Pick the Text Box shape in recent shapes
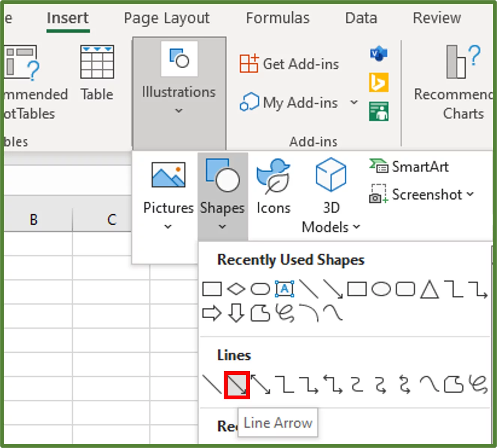497x448 pixels. tap(284, 289)
